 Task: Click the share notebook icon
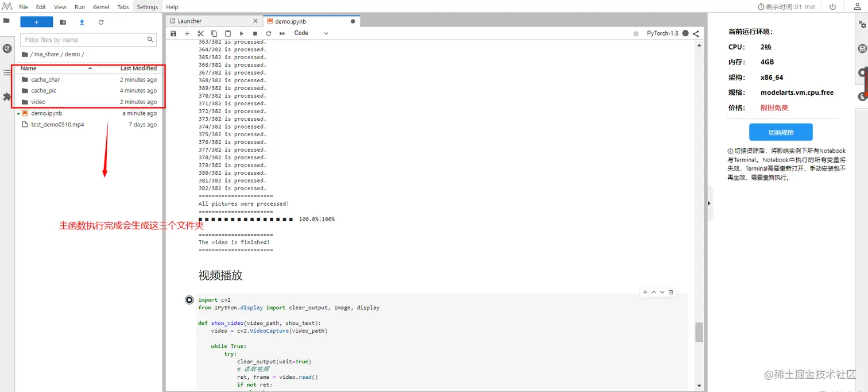(x=696, y=33)
